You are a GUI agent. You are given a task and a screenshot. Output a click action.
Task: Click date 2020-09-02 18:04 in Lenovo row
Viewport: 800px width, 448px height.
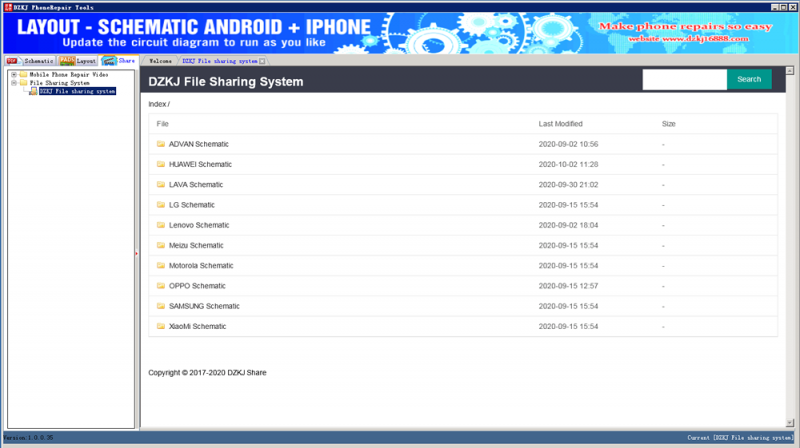click(x=568, y=225)
